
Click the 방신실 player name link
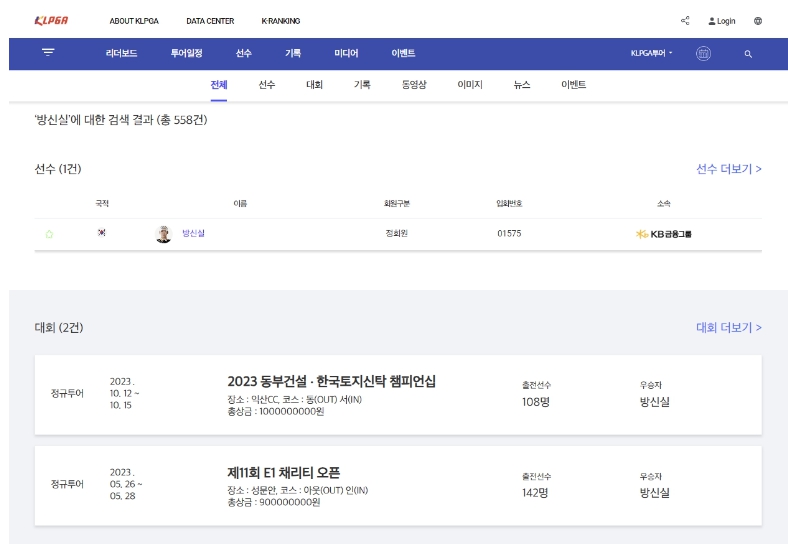tap(193, 234)
